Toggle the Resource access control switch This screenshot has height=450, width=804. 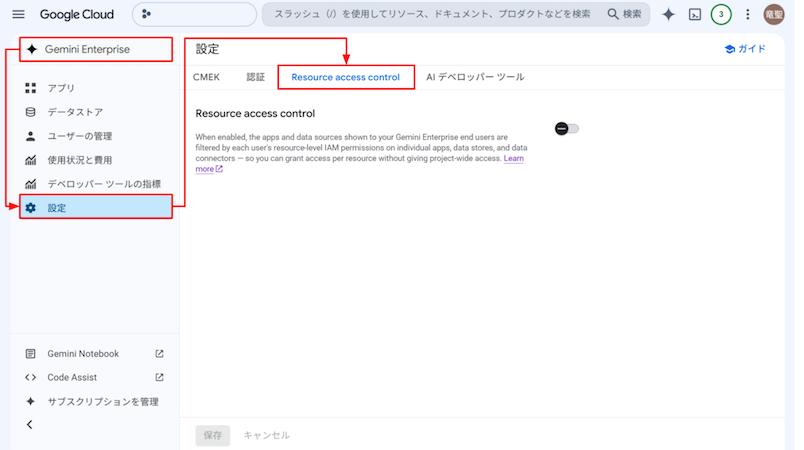click(x=567, y=129)
